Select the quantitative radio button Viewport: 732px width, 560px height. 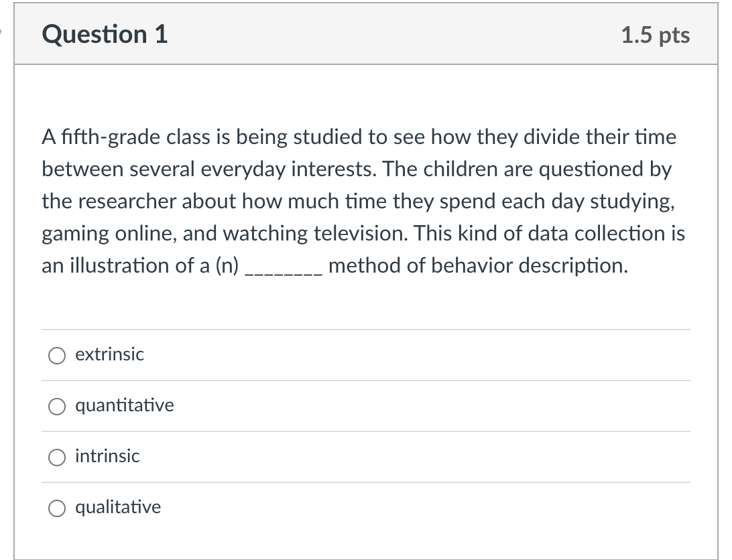tap(58, 406)
